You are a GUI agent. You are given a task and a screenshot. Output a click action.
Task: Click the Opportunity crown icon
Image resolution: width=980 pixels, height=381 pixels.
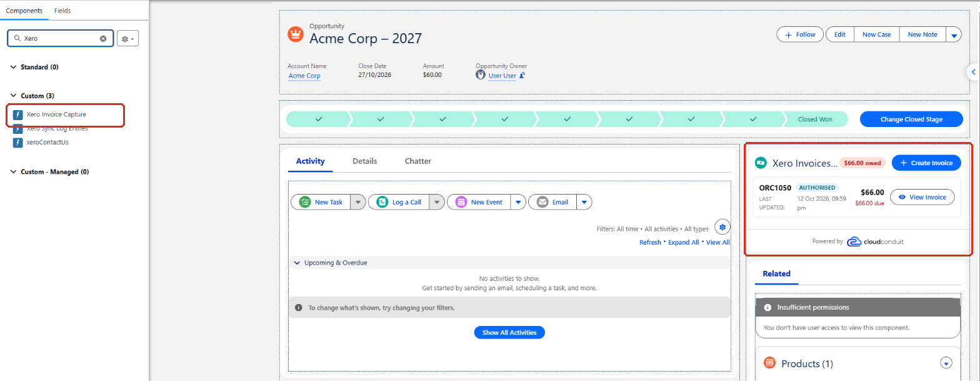tap(296, 34)
